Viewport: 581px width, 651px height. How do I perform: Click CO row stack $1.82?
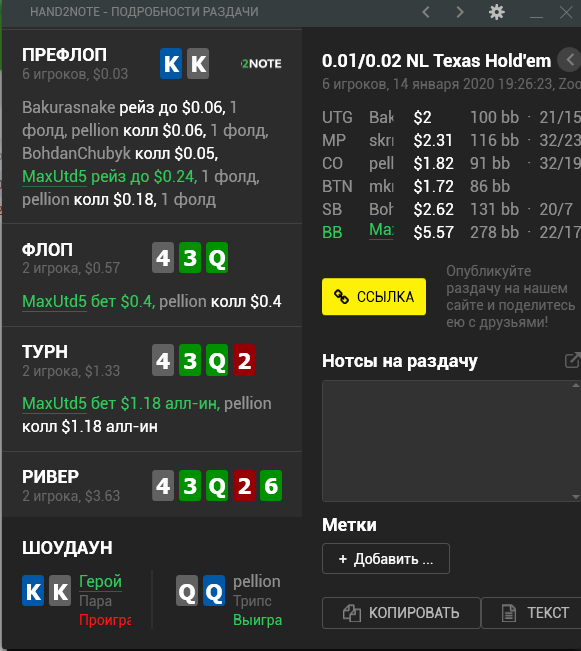[x=434, y=164]
